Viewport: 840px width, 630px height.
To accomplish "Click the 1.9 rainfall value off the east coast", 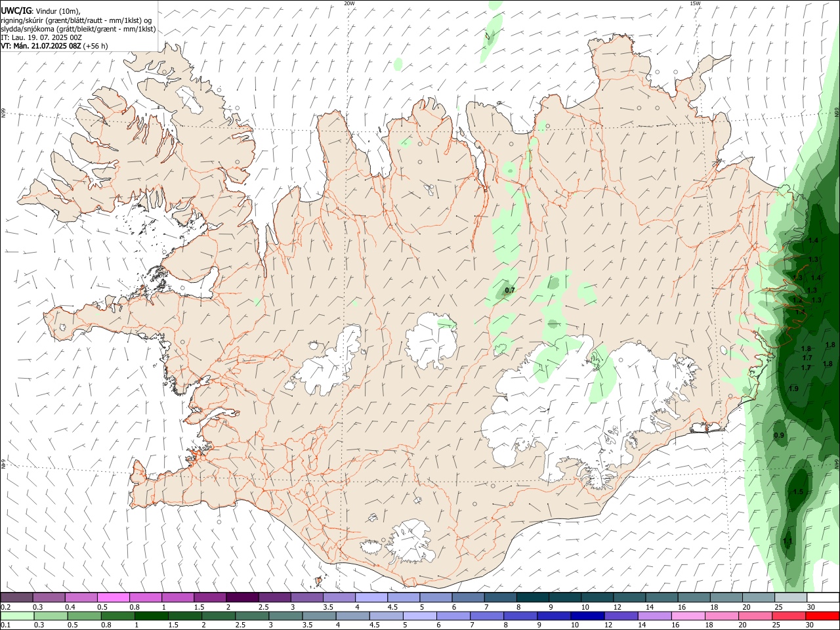I will pos(793,389).
